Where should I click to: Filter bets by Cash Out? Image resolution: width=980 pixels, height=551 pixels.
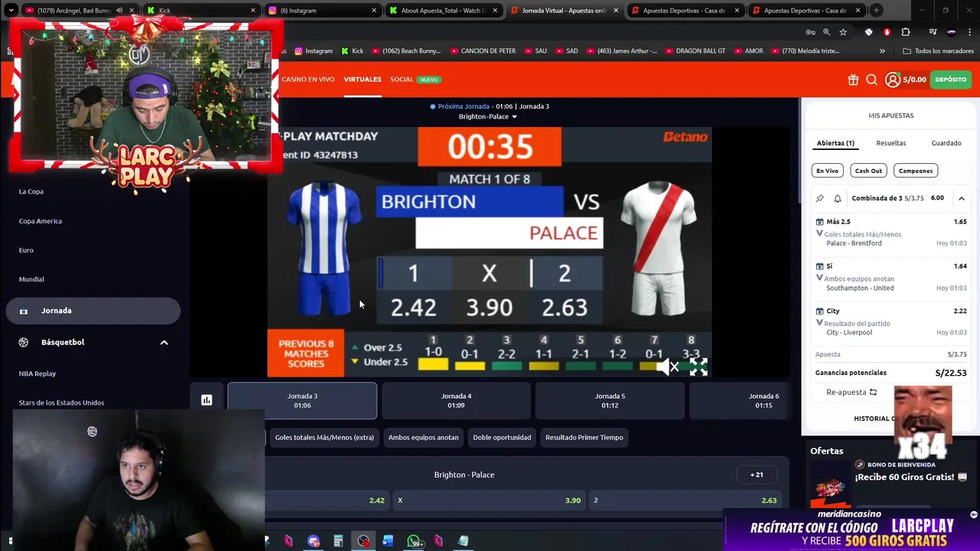(x=868, y=171)
